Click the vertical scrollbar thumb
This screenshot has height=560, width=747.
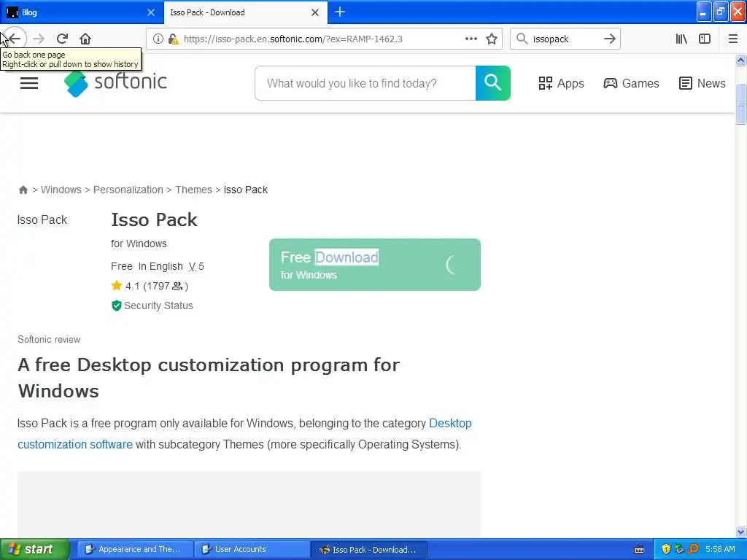click(x=740, y=104)
